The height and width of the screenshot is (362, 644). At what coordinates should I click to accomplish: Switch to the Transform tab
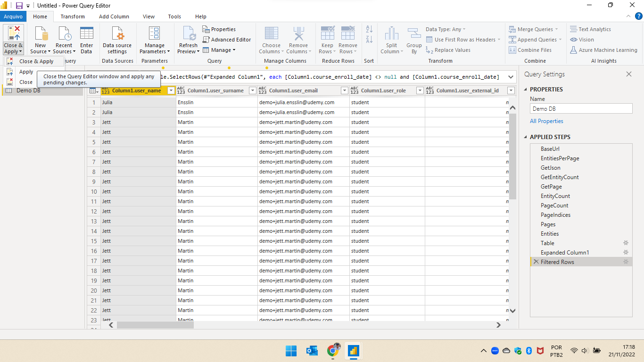[x=73, y=16]
